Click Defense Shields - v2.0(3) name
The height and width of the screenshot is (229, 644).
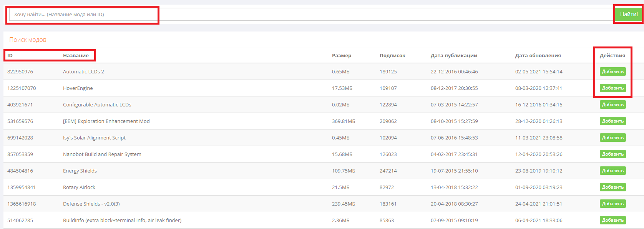tap(91, 204)
